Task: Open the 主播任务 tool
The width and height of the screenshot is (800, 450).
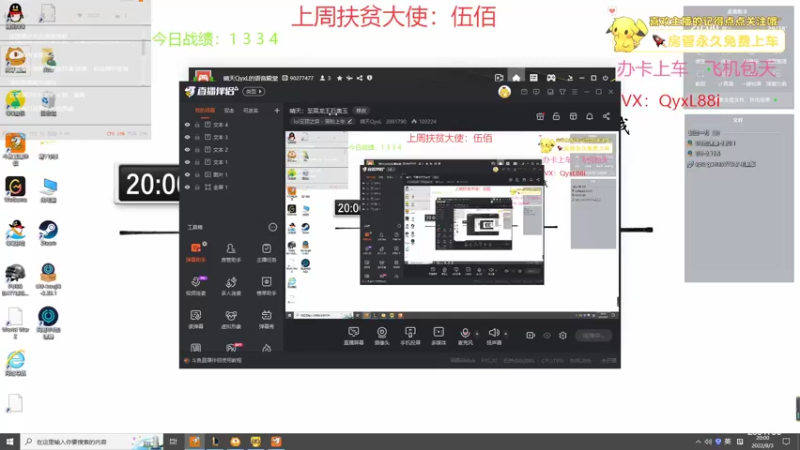Action: (x=266, y=252)
